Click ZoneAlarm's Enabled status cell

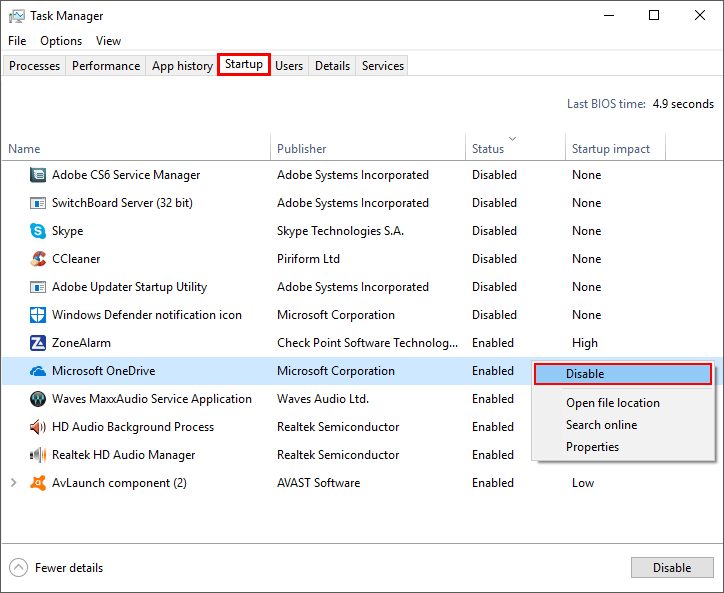(x=493, y=343)
